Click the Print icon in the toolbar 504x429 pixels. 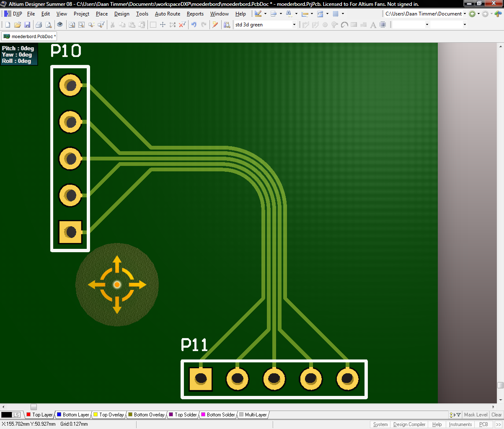[39, 25]
